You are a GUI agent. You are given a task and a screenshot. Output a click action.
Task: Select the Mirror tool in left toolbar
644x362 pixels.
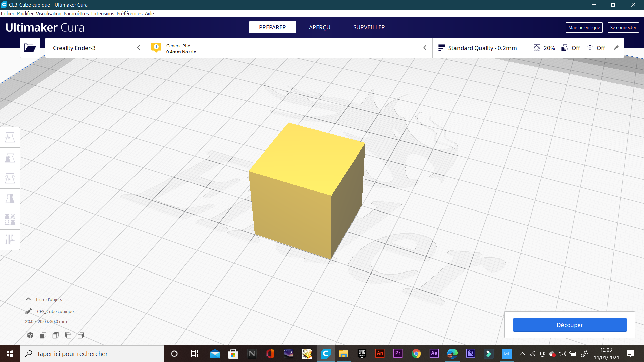(10, 199)
